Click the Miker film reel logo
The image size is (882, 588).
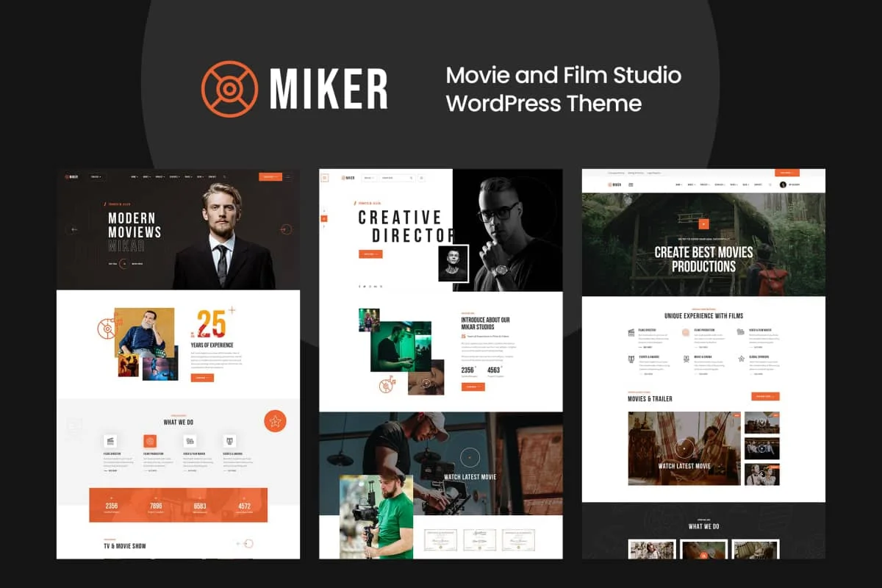[x=229, y=89]
